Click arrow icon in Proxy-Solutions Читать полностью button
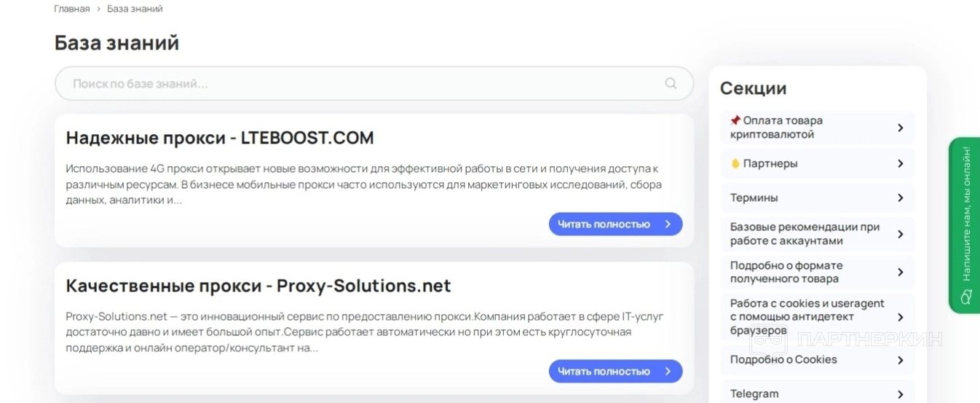 [x=668, y=372]
